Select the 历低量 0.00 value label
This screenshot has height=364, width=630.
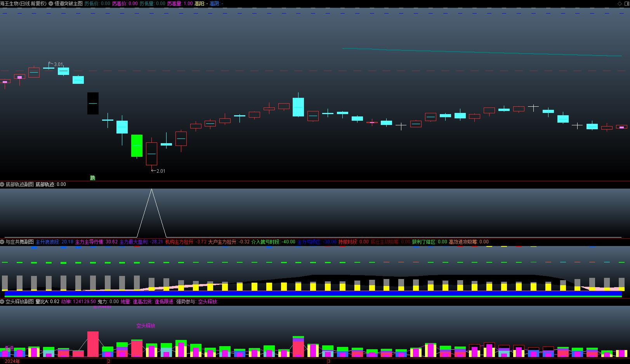pos(152,3)
